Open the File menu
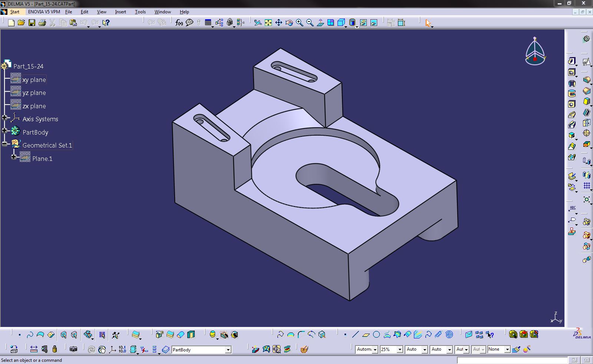593x364 pixels. coord(69,12)
